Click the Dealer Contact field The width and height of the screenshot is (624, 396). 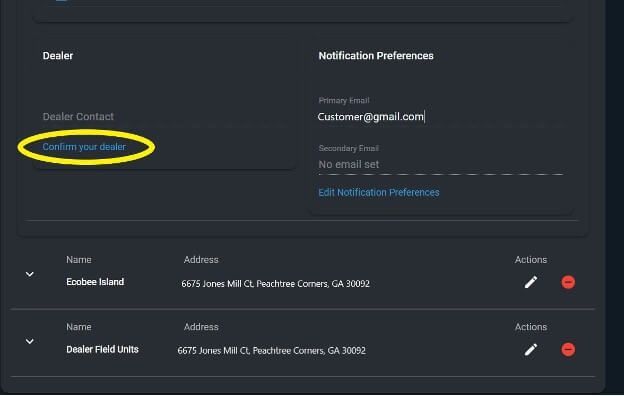pyautogui.click(x=164, y=117)
